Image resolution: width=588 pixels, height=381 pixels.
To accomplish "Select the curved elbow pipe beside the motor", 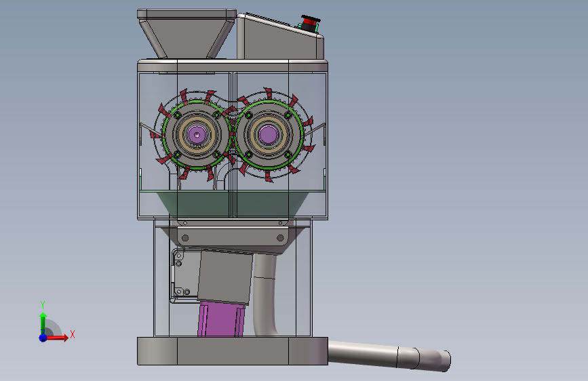I will pos(266,296).
